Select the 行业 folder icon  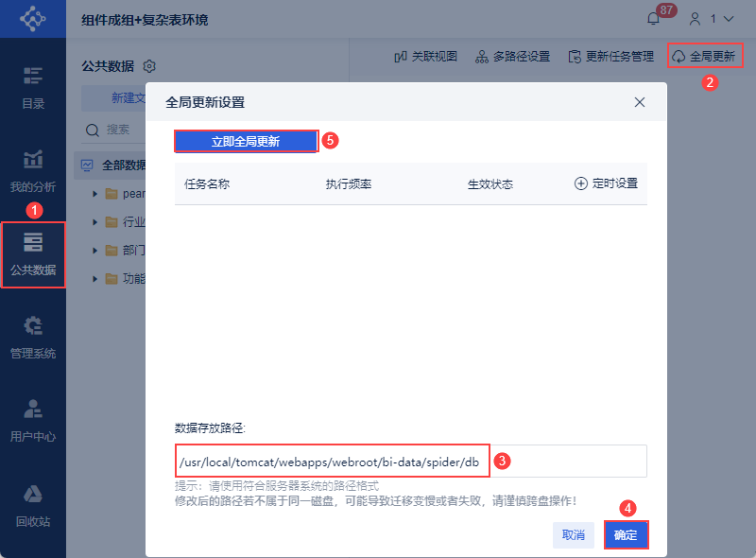coord(112,222)
